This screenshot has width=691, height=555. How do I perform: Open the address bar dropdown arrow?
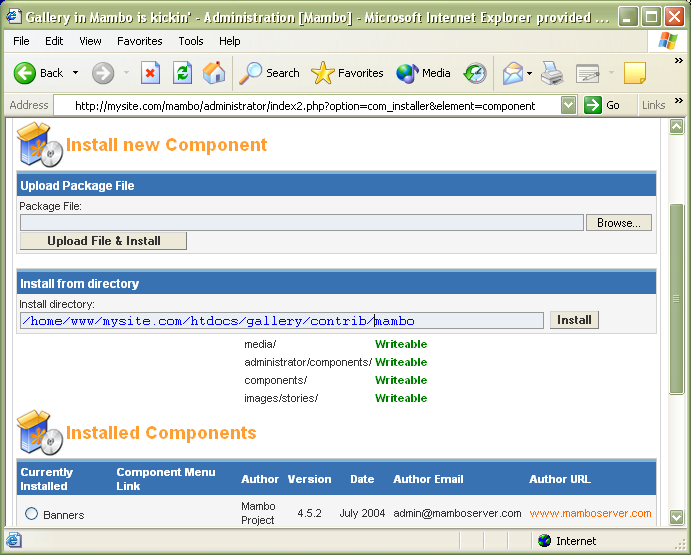(x=568, y=105)
